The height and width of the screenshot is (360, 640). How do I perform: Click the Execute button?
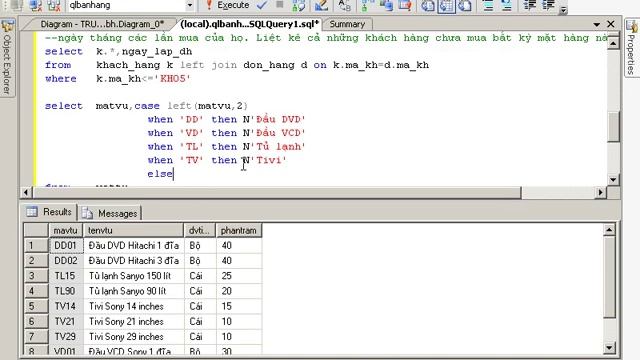coord(227,5)
